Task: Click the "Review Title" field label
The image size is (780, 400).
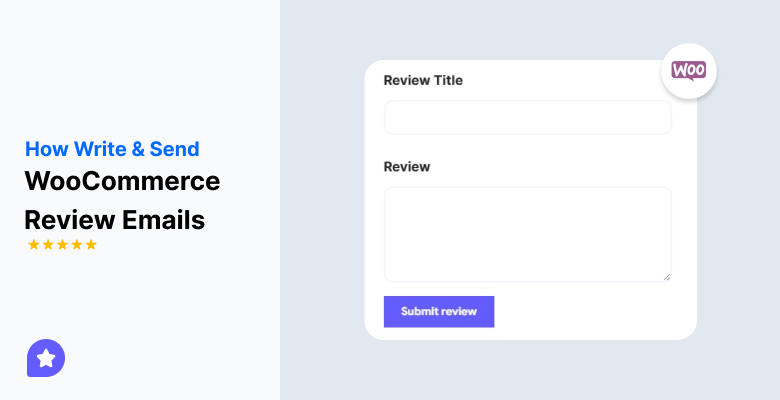Action: [423, 80]
